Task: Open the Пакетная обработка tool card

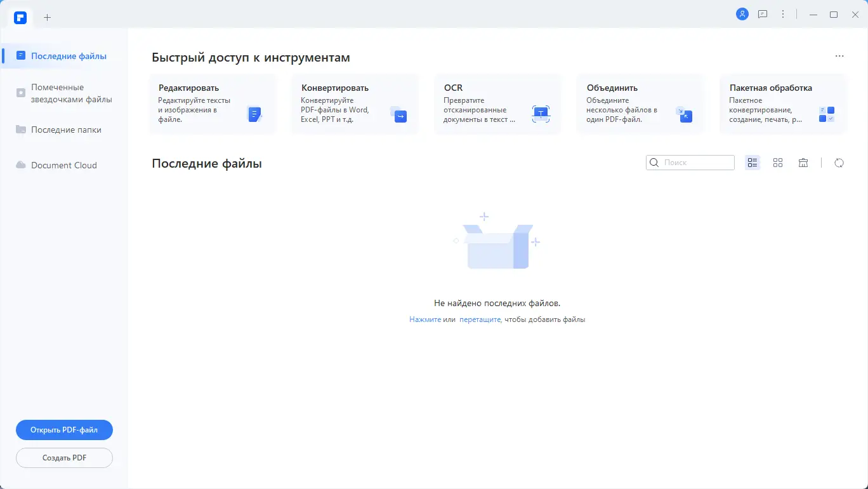Action: [783, 104]
